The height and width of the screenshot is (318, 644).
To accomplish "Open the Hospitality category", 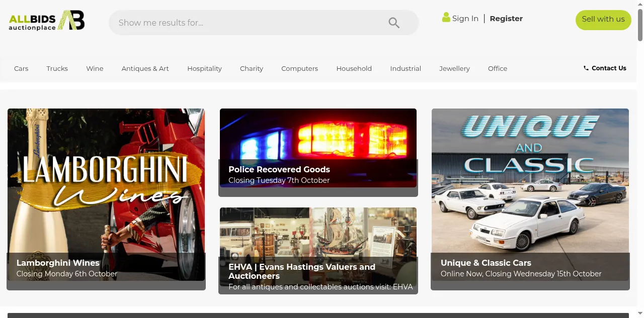I will click(x=204, y=68).
